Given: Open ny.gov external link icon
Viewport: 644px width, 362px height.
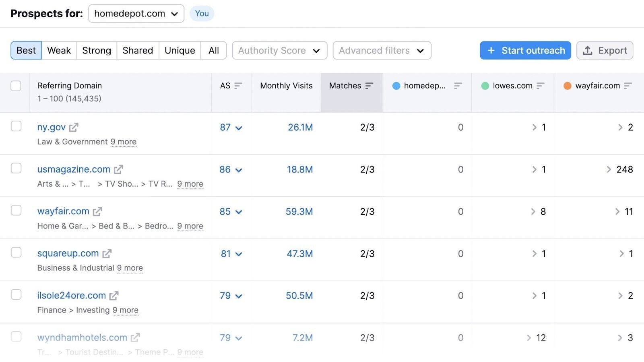Looking at the screenshot, I should pyautogui.click(x=74, y=128).
